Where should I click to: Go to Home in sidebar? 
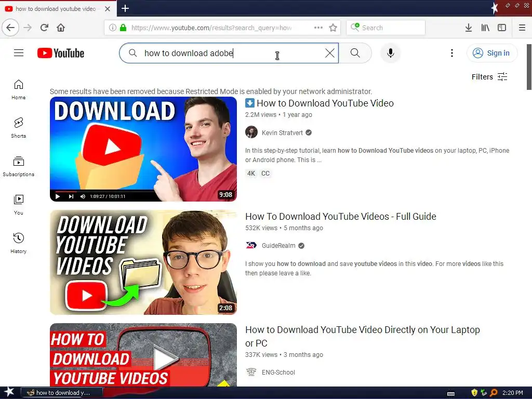19,89
